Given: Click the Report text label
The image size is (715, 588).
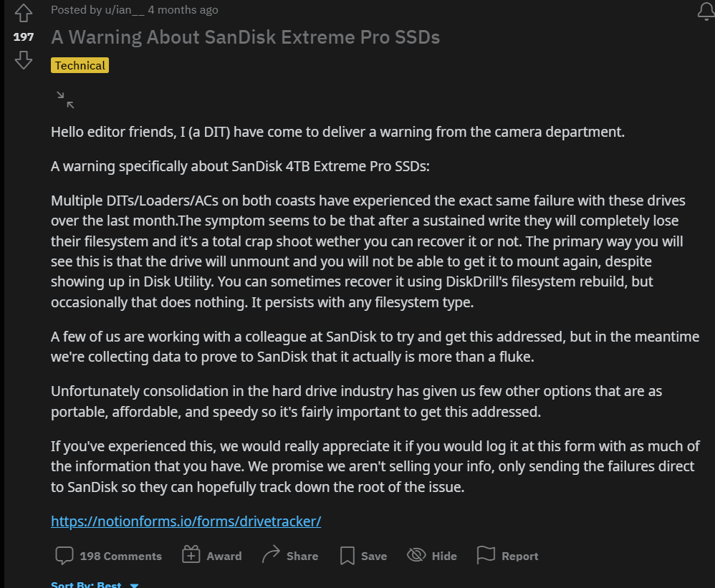Looking at the screenshot, I should (520, 556).
